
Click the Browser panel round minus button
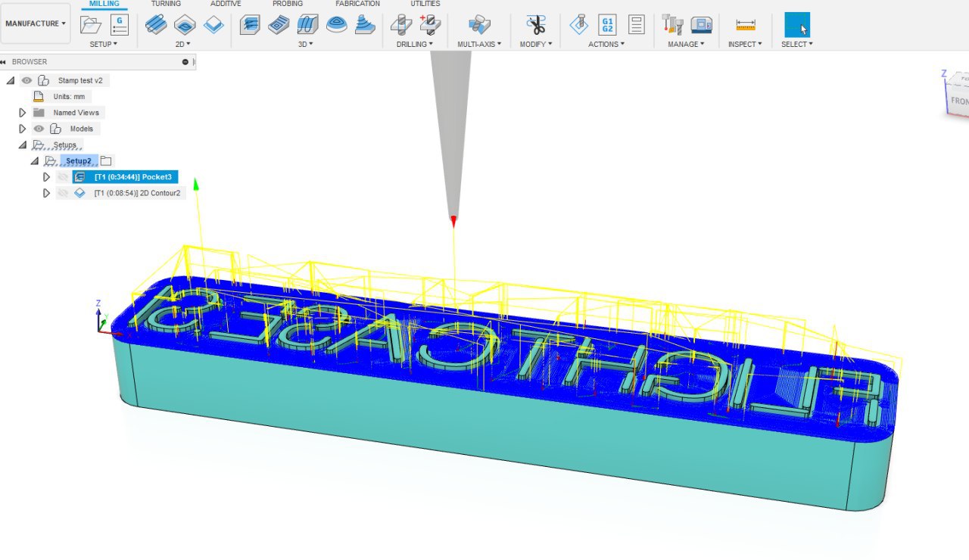click(x=185, y=62)
